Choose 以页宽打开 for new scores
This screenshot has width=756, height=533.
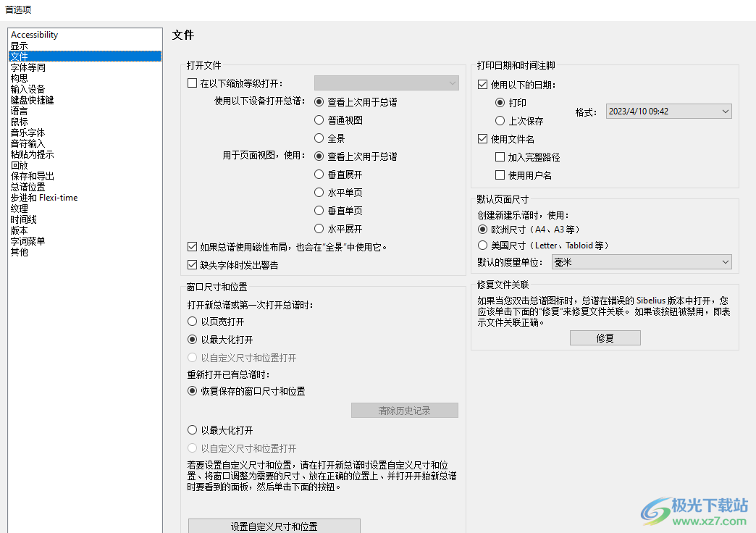click(191, 321)
